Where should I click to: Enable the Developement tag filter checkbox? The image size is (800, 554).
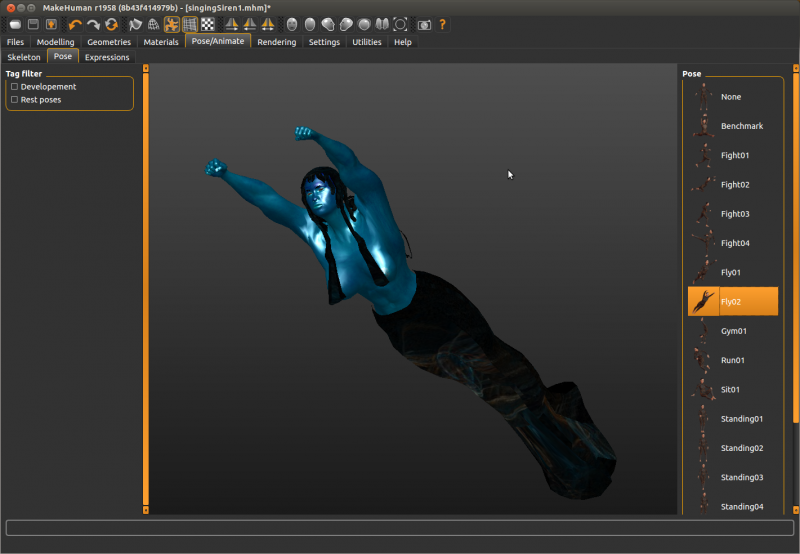[14, 87]
